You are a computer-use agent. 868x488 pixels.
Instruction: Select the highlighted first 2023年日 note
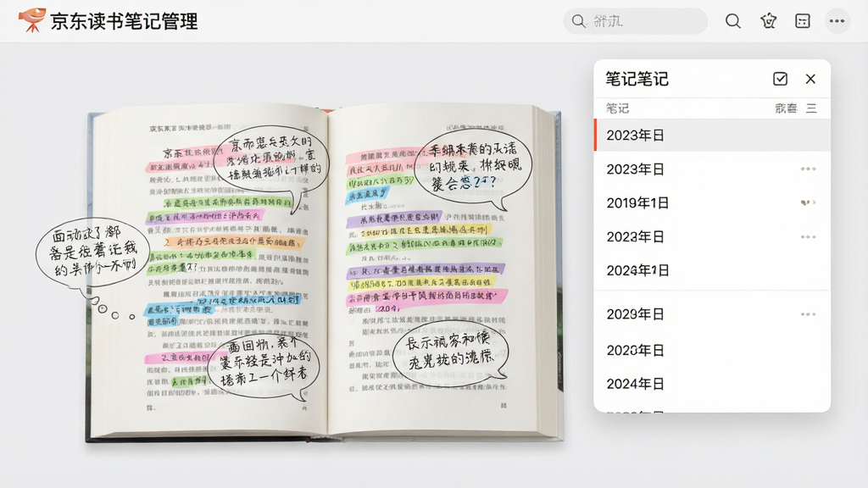[712, 135]
